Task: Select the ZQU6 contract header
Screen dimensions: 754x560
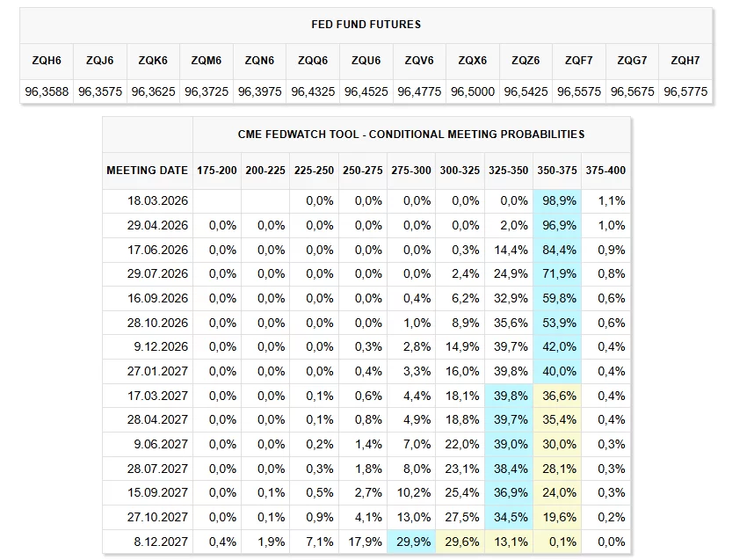Action: (366, 61)
